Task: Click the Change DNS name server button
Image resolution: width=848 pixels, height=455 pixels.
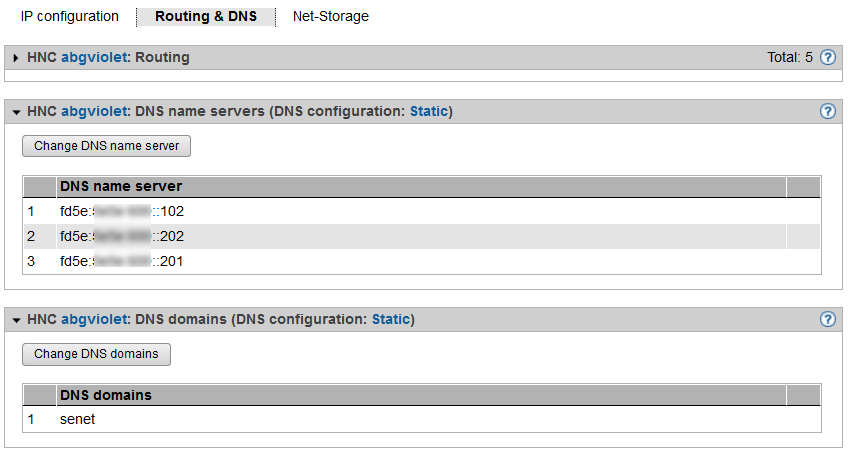Action: 107,146
